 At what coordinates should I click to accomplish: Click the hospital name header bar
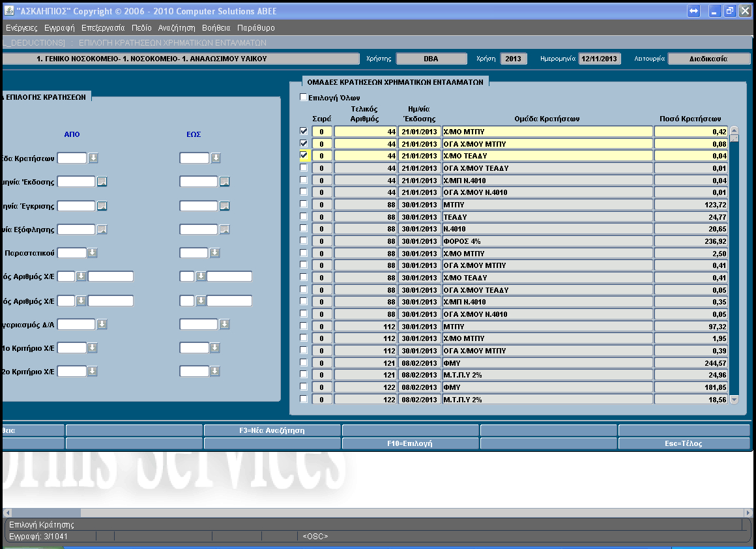[181, 59]
